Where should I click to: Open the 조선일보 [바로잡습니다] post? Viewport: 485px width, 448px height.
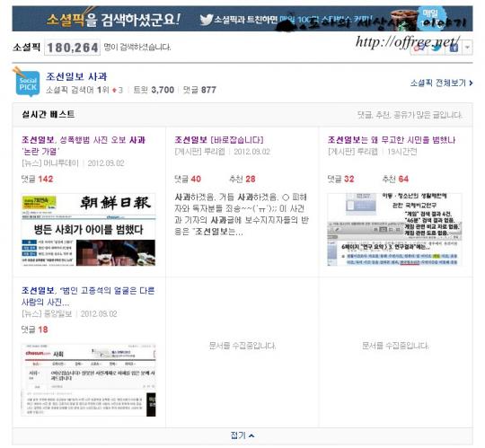219,140
